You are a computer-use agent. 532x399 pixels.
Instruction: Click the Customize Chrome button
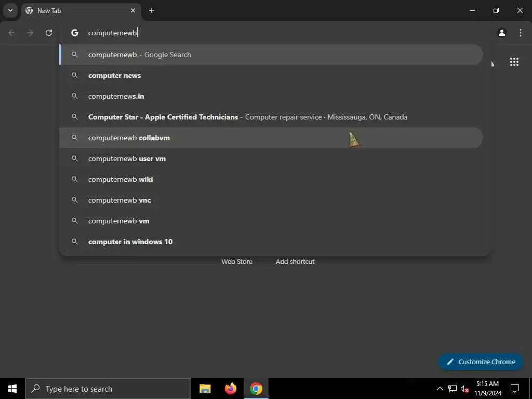coord(481,362)
